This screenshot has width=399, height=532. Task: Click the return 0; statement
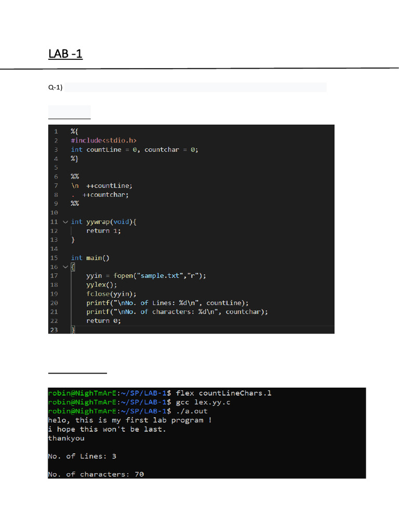tap(103, 321)
